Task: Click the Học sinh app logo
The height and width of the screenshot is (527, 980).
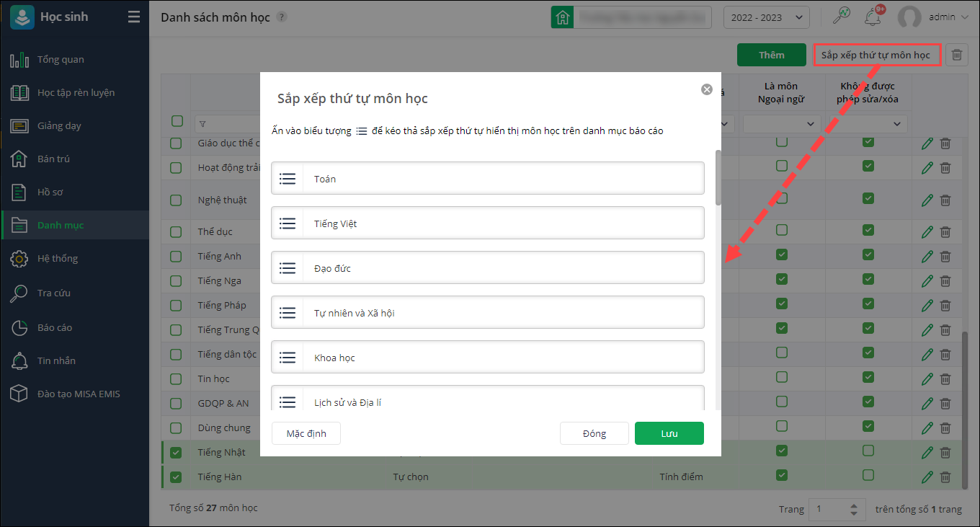Action: [x=22, y=17]
